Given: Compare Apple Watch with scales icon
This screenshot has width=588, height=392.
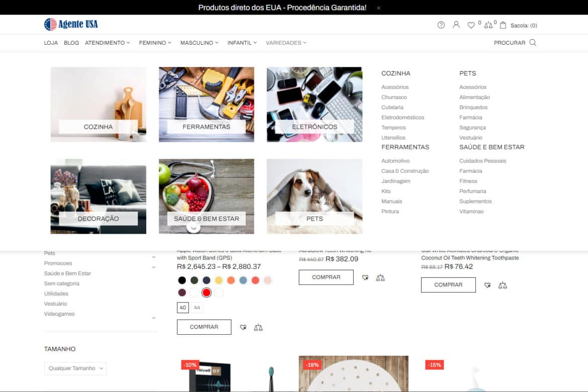Looking at the screenshot, I should [x=258, y=328].
